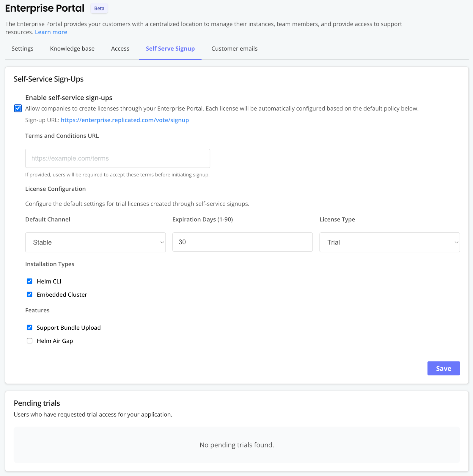473x476 pixels.
Task: Open the License Type dropdown
Action: 389,242
